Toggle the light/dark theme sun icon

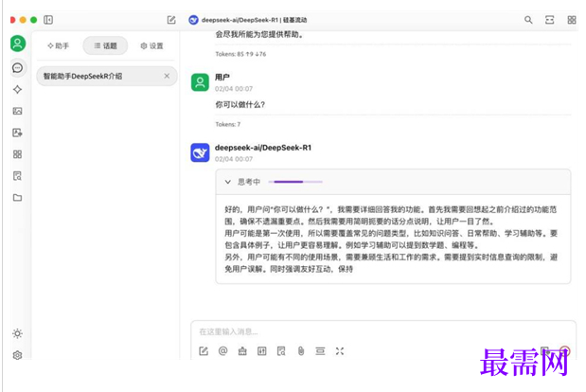click(x=18, y=333)
